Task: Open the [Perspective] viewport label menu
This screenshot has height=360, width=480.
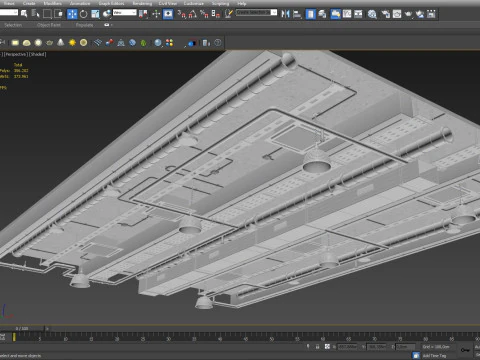Action: 16,54
